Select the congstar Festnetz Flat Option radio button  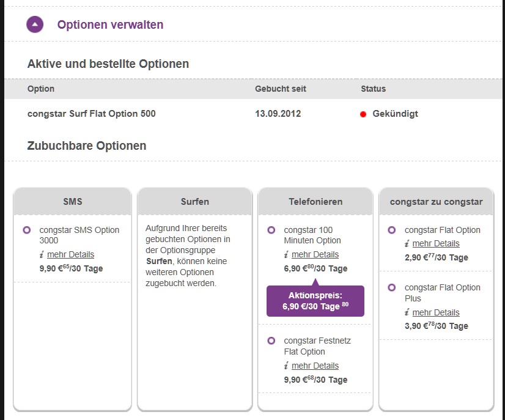tap(271, 341)
